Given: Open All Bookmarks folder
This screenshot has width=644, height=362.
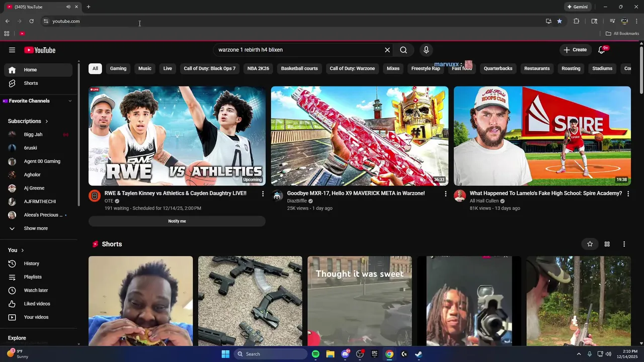Looking at the screenshot, I should (622, 34).
